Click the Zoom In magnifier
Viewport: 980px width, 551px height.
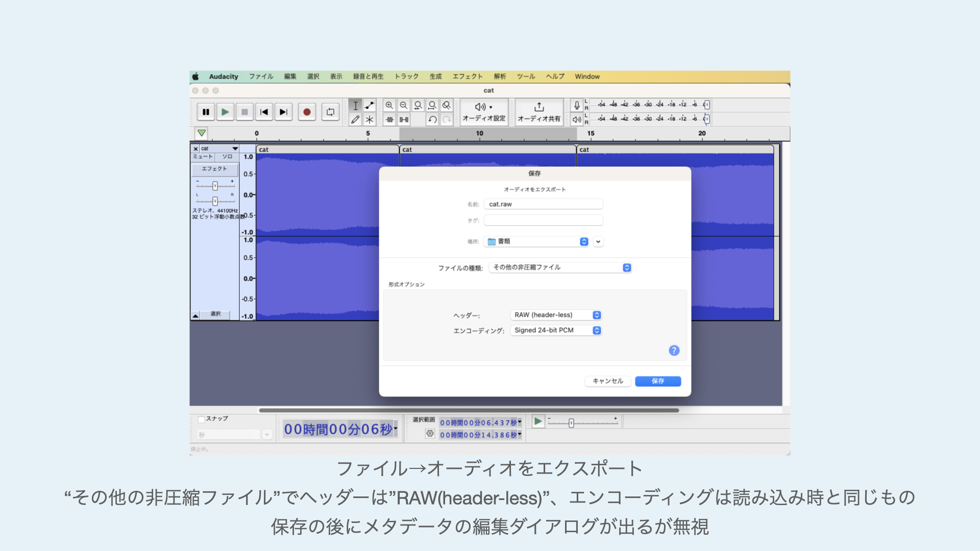(x=389, y=106)
